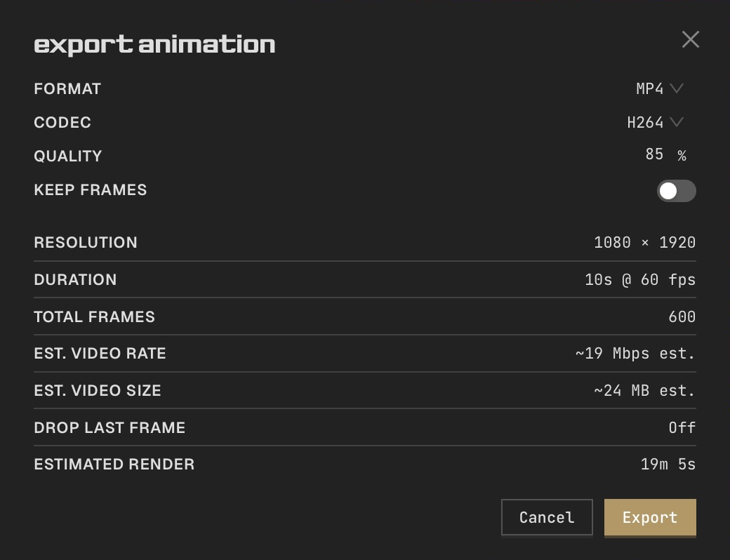Viewport: 730px width, 560px height.
Task: Click the Drop Last Frame value Off
Action: pos(682,428)
